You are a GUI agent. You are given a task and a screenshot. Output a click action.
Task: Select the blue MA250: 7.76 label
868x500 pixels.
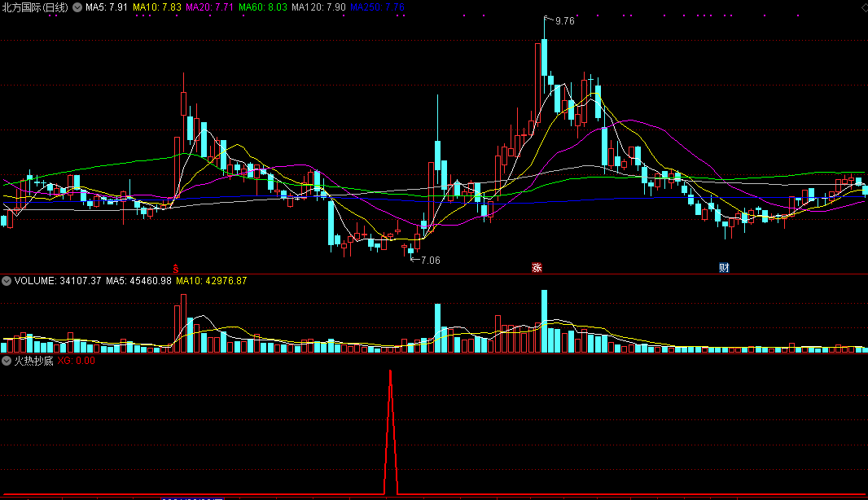(x=378, y=7)
